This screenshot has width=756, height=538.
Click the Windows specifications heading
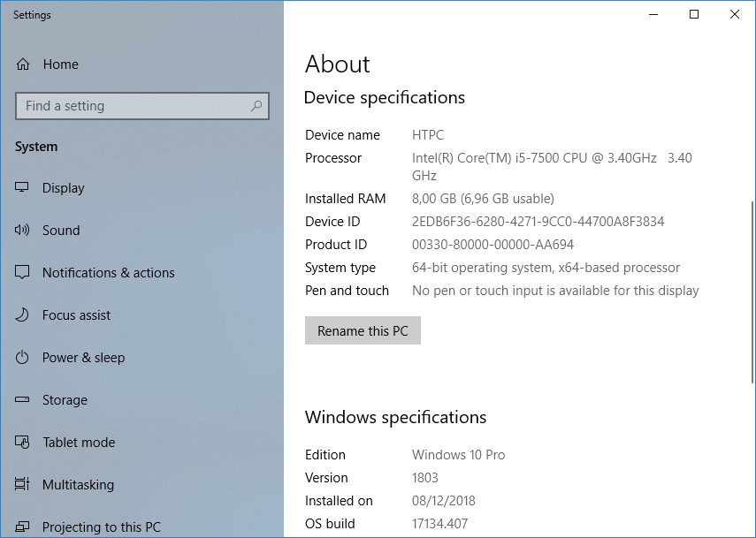point(395,418)
